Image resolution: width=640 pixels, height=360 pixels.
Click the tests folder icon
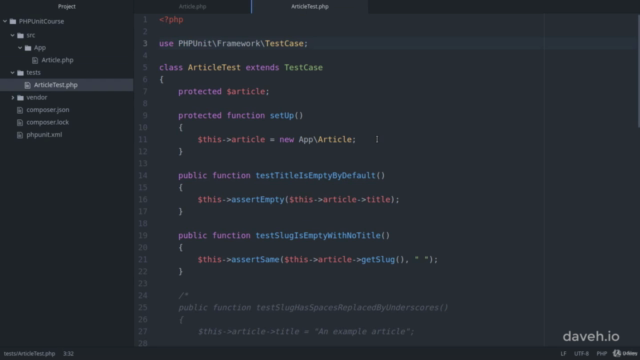tap(20, 73)
